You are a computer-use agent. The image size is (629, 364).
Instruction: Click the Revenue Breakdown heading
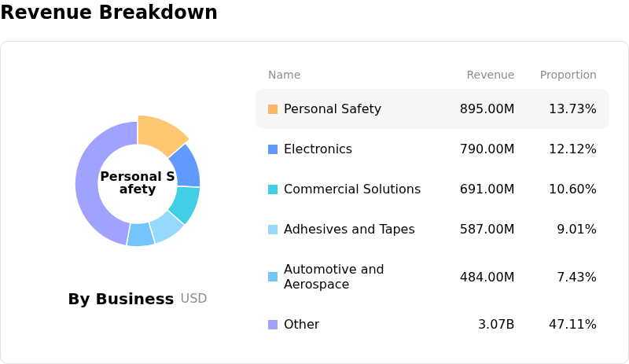[109, 13]
